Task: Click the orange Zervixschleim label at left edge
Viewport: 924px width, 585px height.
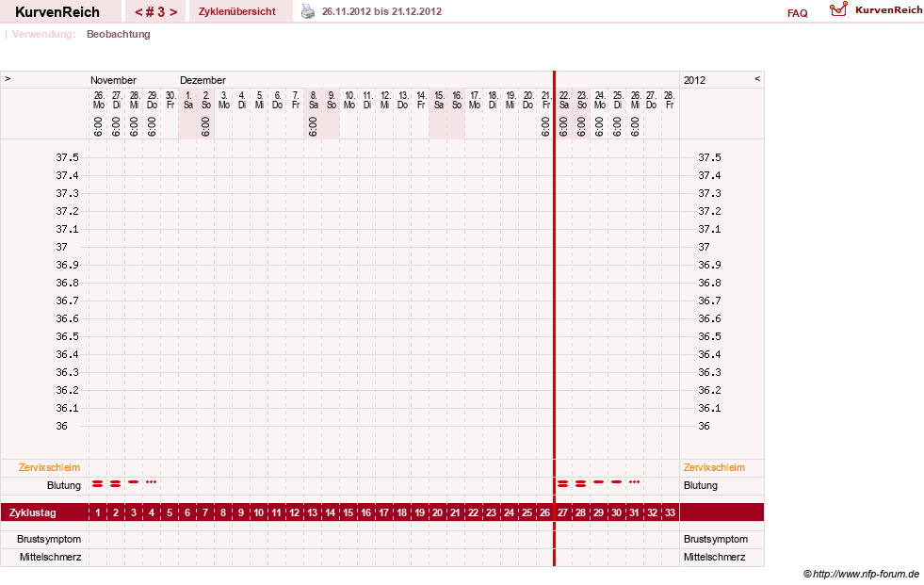Action: [50, 468]
